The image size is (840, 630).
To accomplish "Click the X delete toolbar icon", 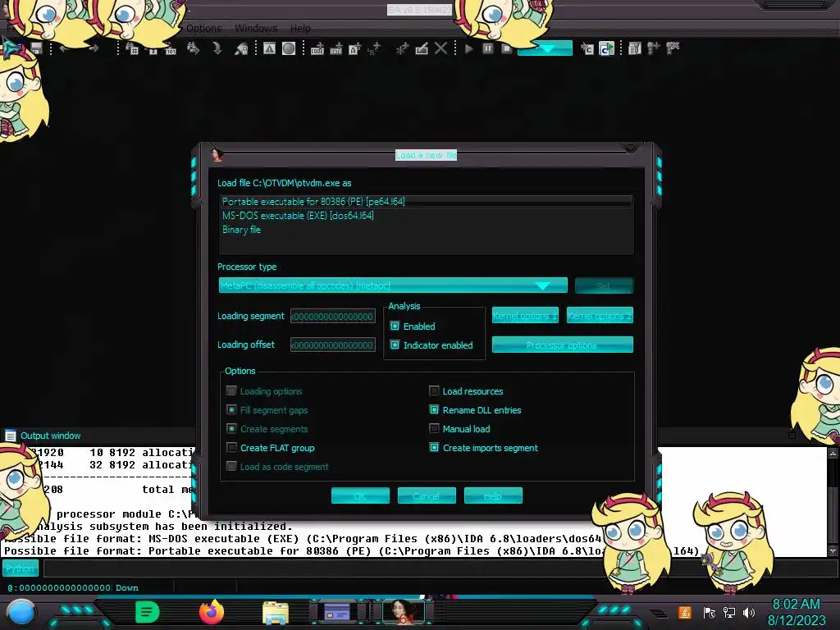I will coord(441,48).
